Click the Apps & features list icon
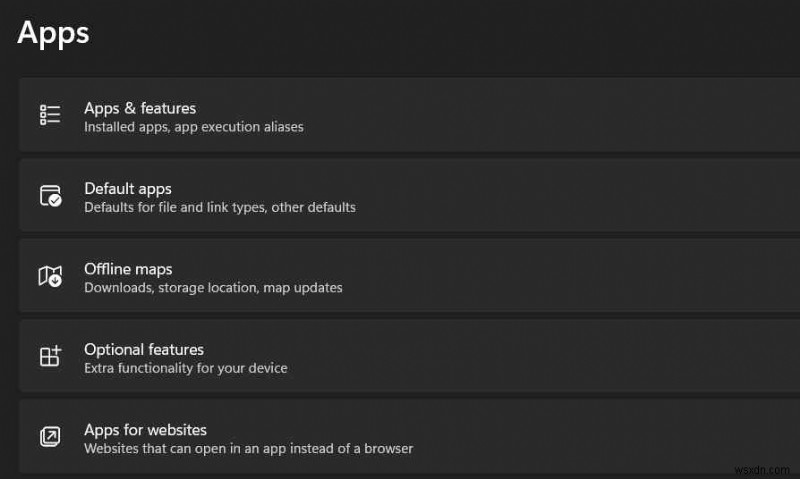This screenshot has height=479, width=800. tap(50, 115)
